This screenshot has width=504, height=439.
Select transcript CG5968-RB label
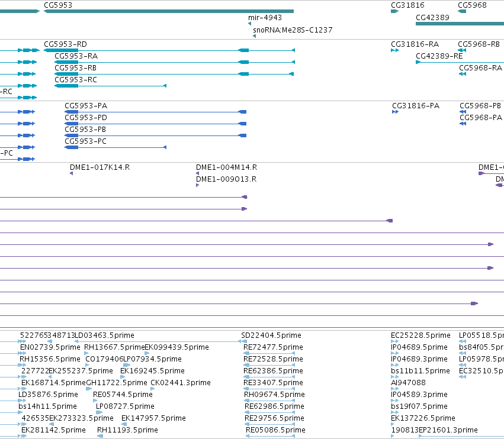(x=479, y=44)
